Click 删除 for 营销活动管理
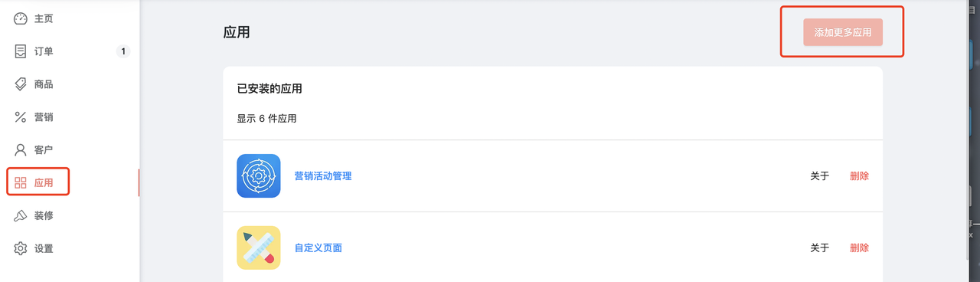This screenshot has height=282, width=980. [860, 176]
